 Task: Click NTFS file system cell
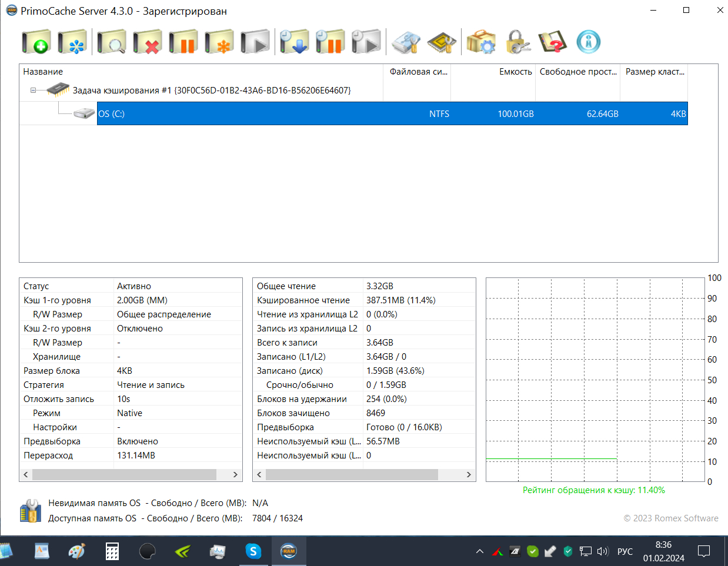point(439,114)
